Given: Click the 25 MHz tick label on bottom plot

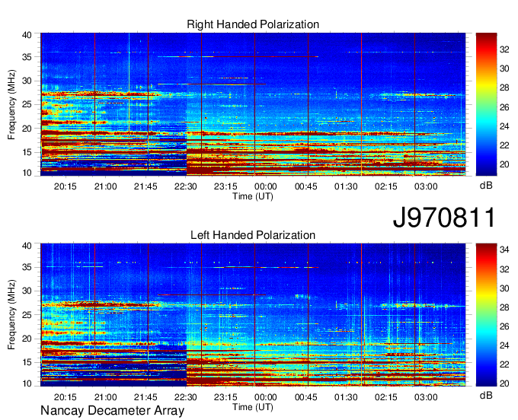Looking at the screenshot, I should pos(27,315).
